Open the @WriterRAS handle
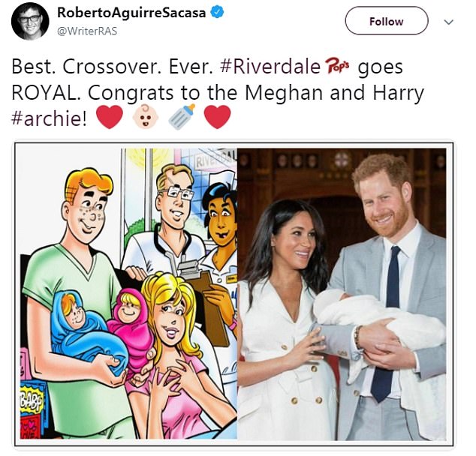This screenshot has height=456, width=476. (87, 31)
